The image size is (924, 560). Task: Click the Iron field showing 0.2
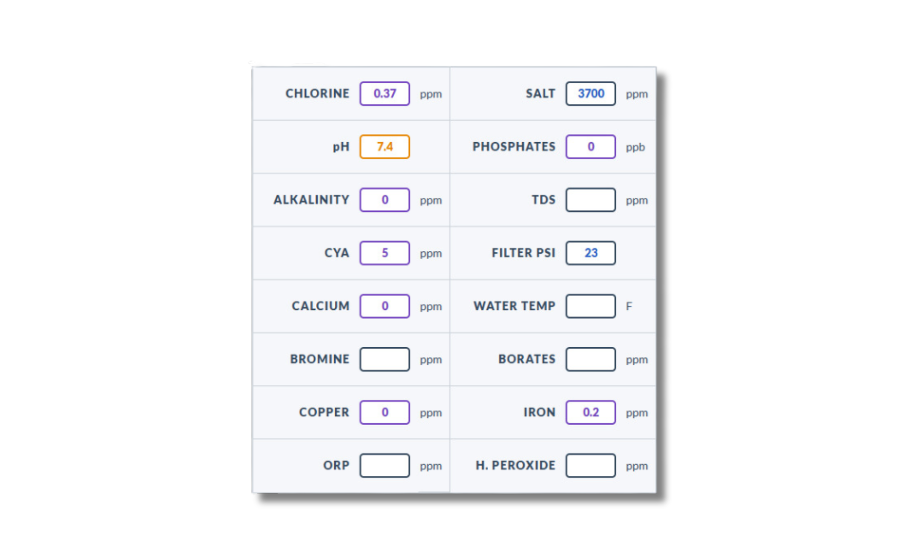[x=590, y=413]
